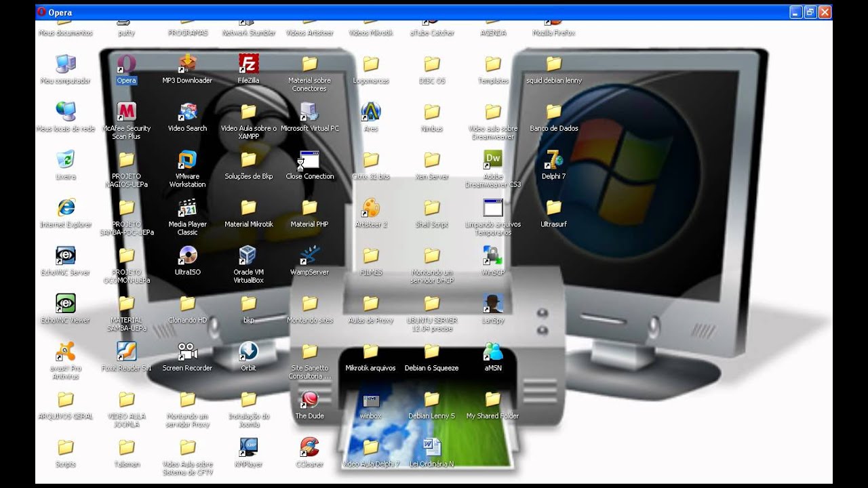Screen dimensions: 868x488
Task: Launch Adobe Dreamweaver CS3 icon
Action: coord(493,160)
